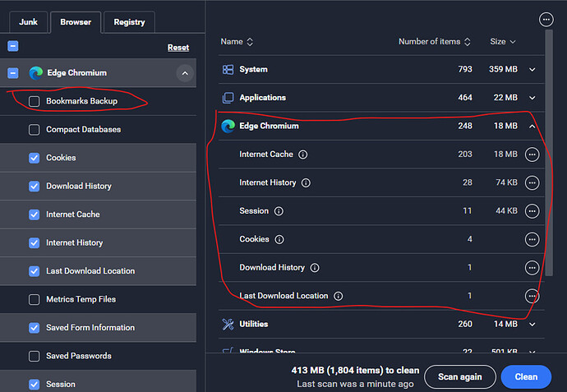Image resolution: width=567 pixels, height=392 pixels.
Task: Enable the Bookmarks Backup checkbox
Action: pos(34,101)
